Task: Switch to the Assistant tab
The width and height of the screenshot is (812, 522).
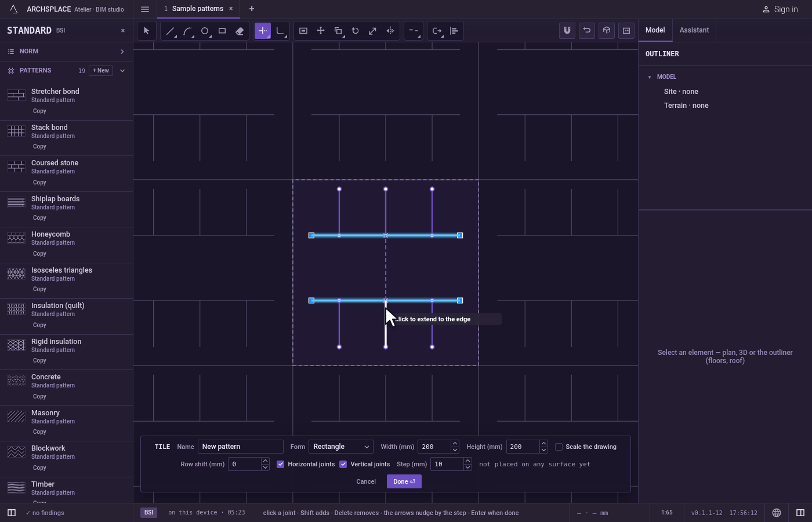Action: [x=694, y=30]
